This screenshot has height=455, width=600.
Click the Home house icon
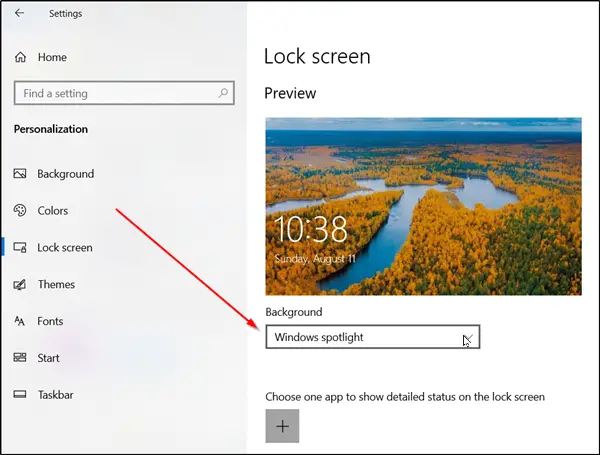point(20,57)
